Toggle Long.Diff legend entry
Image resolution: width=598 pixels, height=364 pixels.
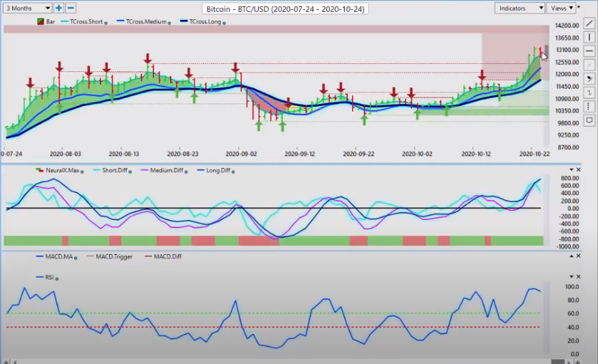click(213, 170)
